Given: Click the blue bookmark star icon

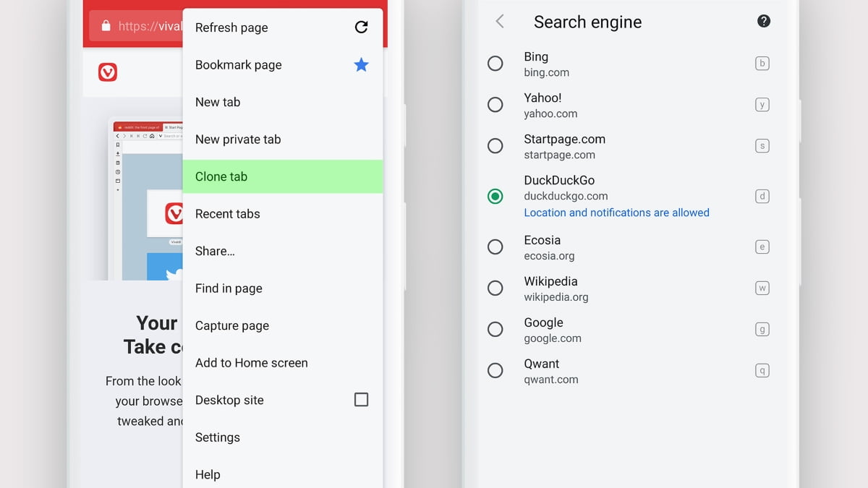Looking at the screenshot, I should 361,64.
